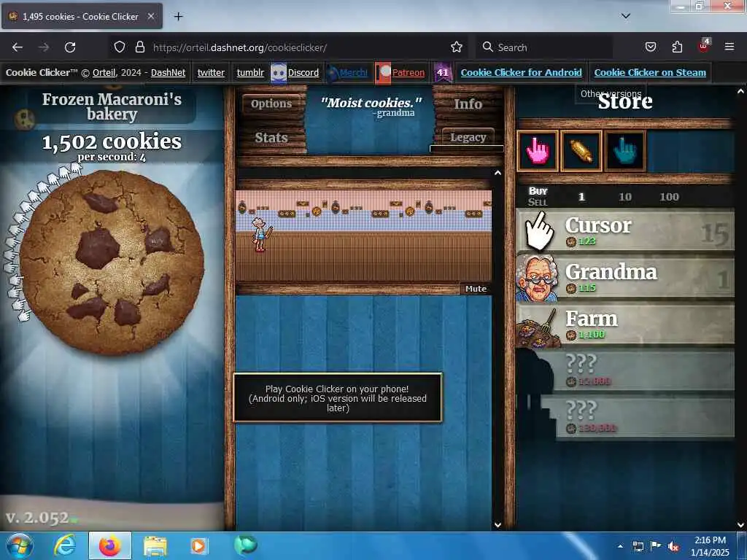The image size is (747, 560).
Task: View site security padlock info
Action: 139,47
